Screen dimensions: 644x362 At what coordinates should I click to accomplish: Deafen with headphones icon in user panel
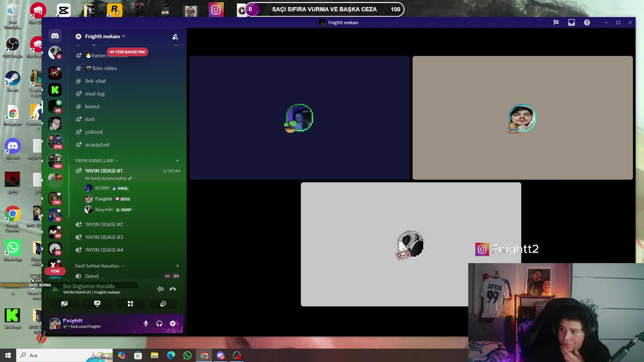[x=159, y=324]
